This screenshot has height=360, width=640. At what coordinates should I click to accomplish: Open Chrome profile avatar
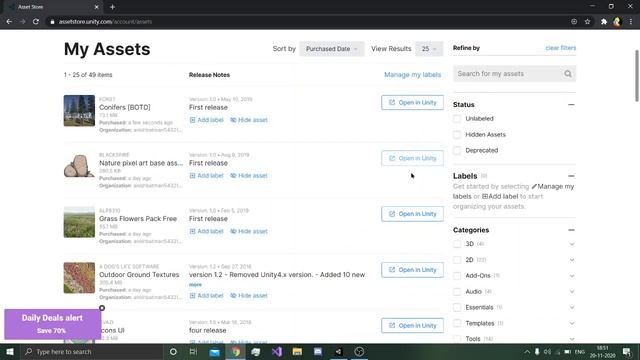pos(617,22)
